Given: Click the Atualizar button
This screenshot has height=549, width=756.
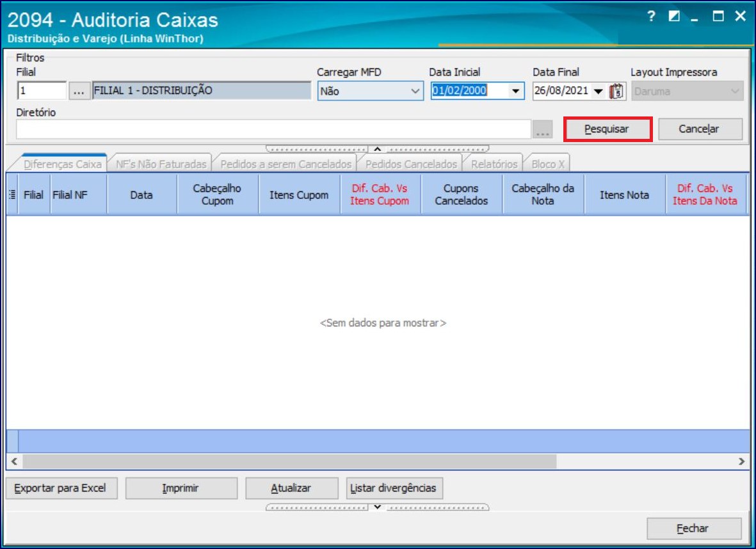Looking at the screenshot, I should pyautogui.click(x=292, y=488).
